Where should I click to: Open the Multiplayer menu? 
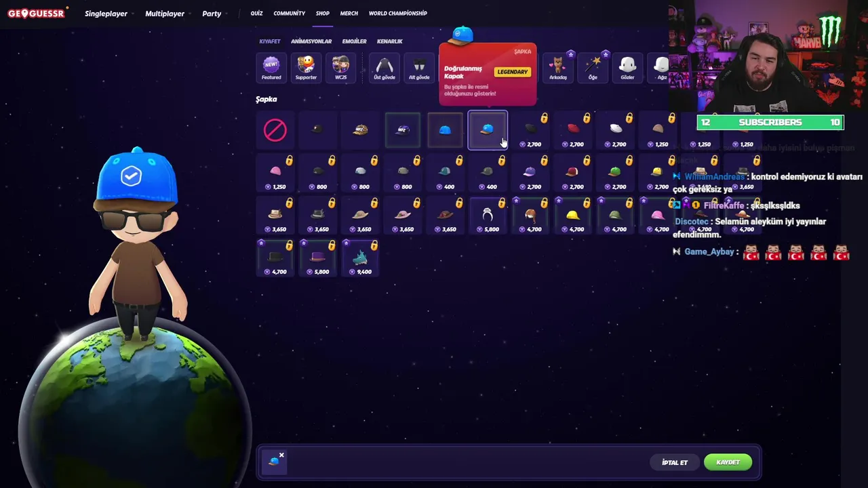pyautogui.click(x=165, y=14)
